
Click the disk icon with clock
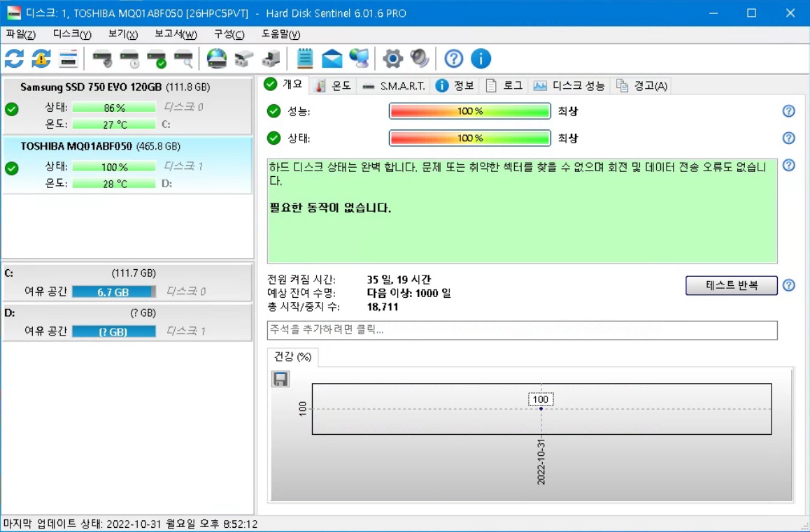(129, 58)
